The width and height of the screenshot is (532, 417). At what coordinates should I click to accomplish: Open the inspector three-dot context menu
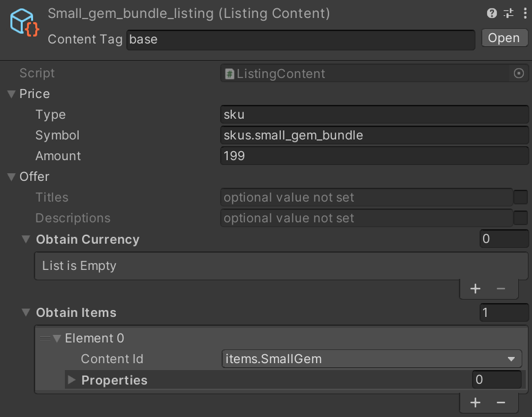[x=524, y=13]
